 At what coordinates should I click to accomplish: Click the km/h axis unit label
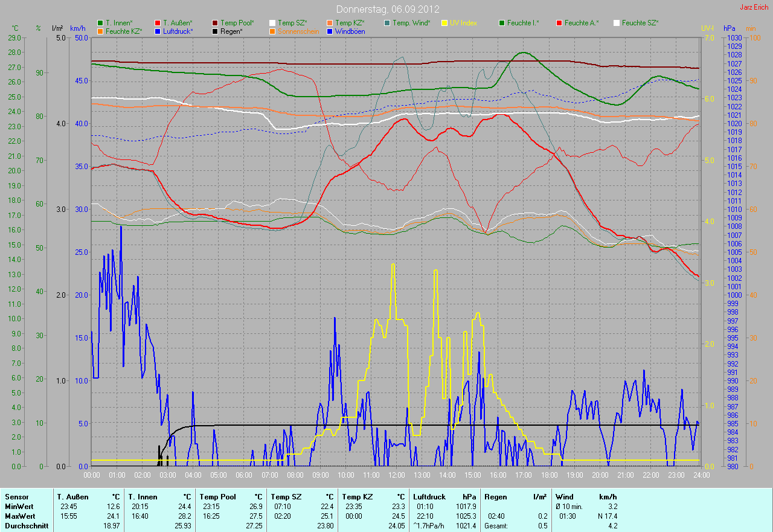78,28
